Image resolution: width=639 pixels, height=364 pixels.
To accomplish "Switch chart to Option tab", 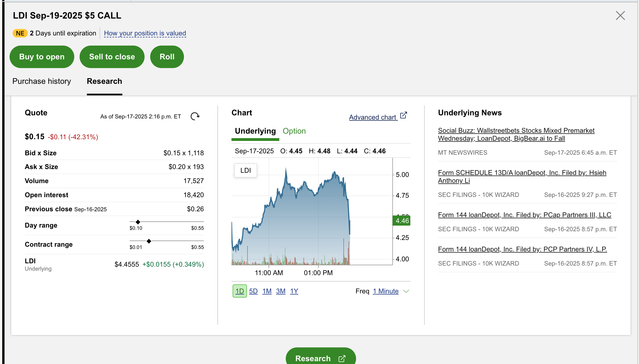I will [x=294, y=131].
